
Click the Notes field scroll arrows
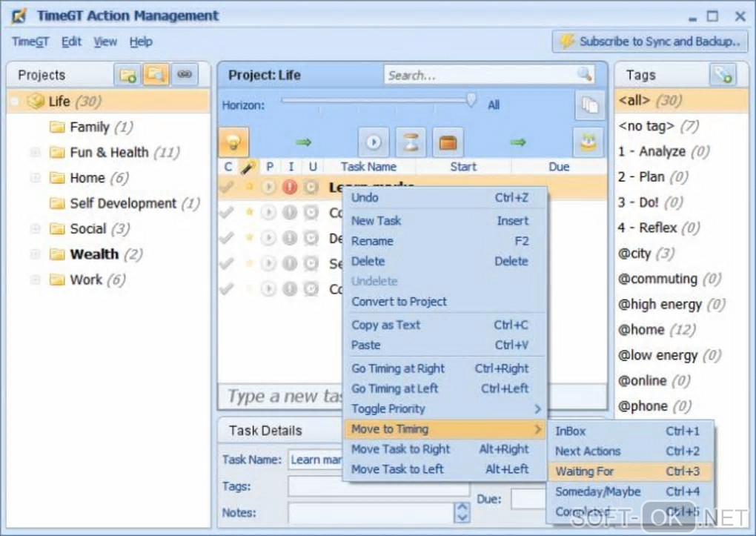462,512
